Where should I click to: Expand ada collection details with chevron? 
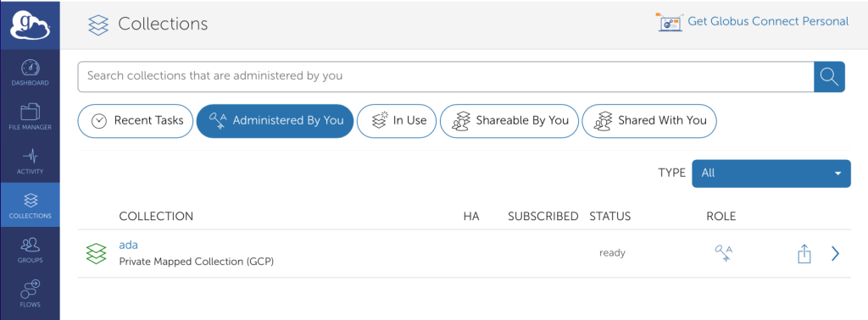click(835, 254)
